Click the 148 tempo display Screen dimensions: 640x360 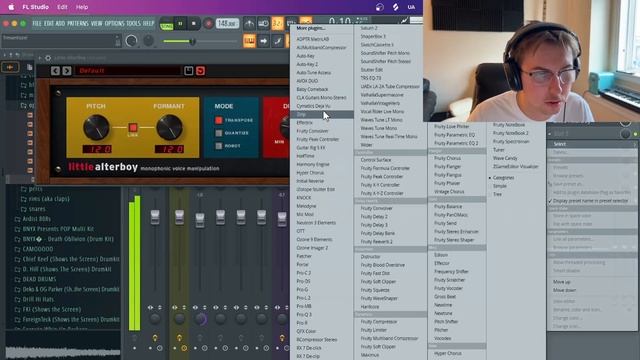click(x=227, y=23)
